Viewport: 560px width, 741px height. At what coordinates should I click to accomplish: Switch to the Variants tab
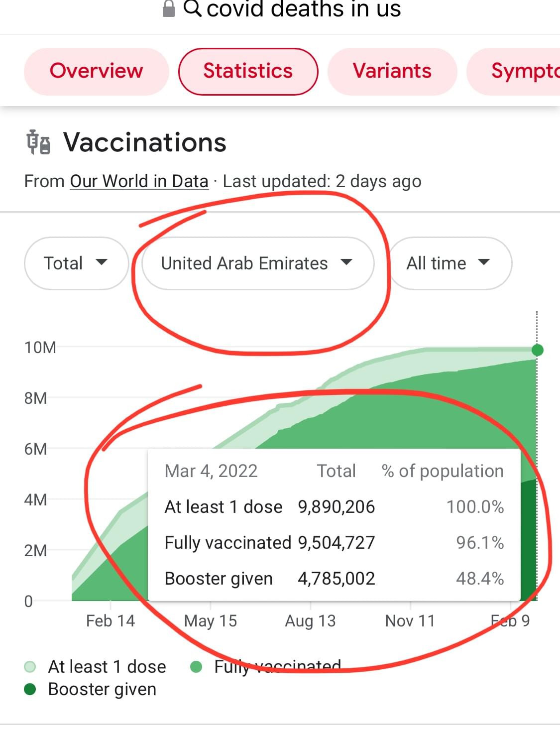(392, 71)
